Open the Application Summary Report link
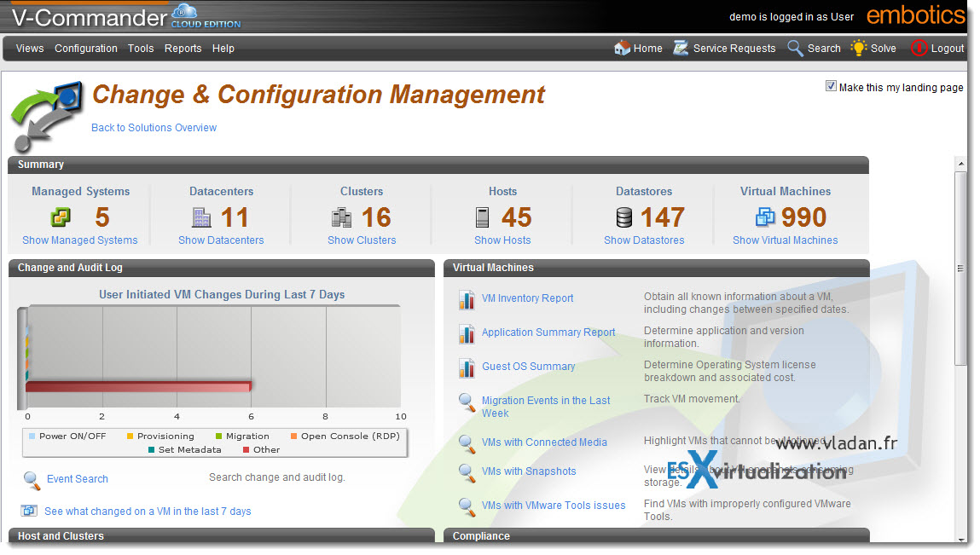This screenshot has width=980, height=555. (x=548, y=332)
